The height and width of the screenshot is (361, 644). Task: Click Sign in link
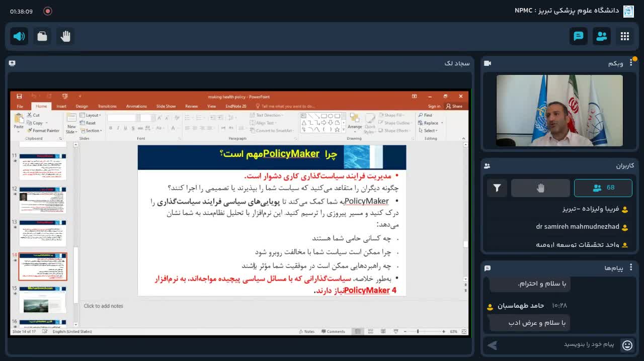coord(434,107)
